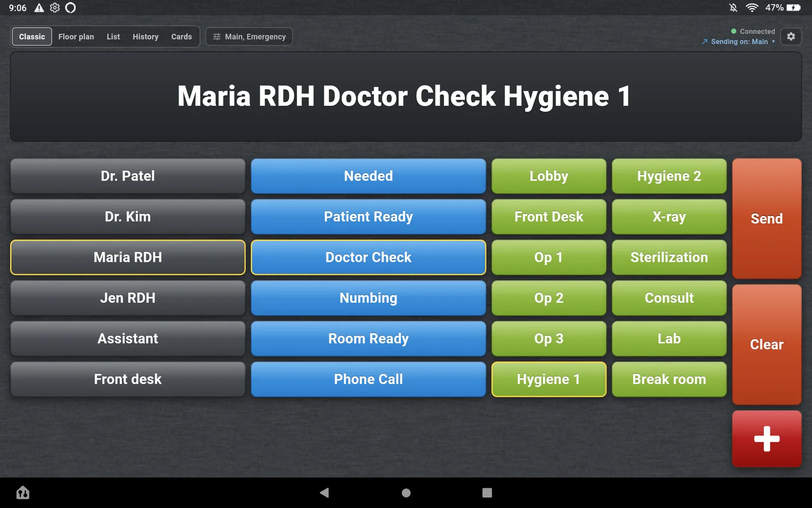Toggle the Doctor Check action
This screenshot has width=812, height=508.
[368, 257]
